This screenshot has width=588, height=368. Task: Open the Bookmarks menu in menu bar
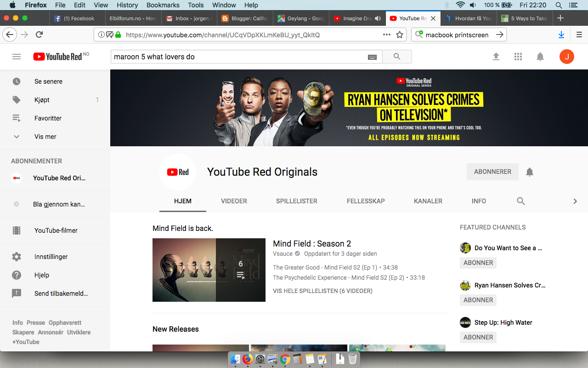click(x=163, y=5)
